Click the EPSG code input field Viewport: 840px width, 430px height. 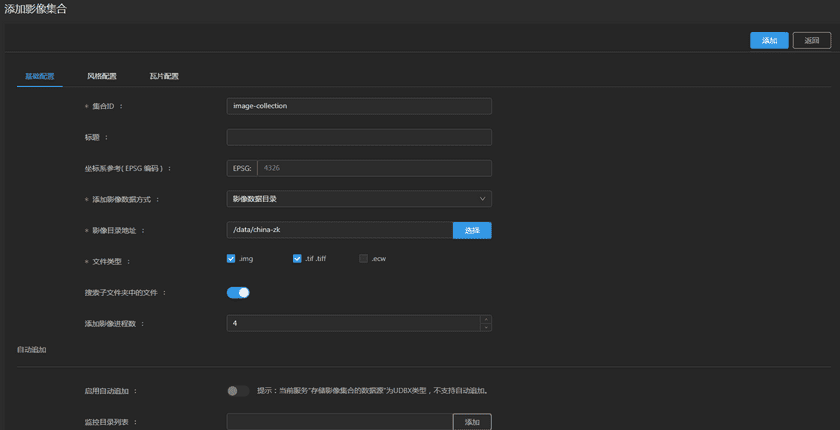click(373, 168)
